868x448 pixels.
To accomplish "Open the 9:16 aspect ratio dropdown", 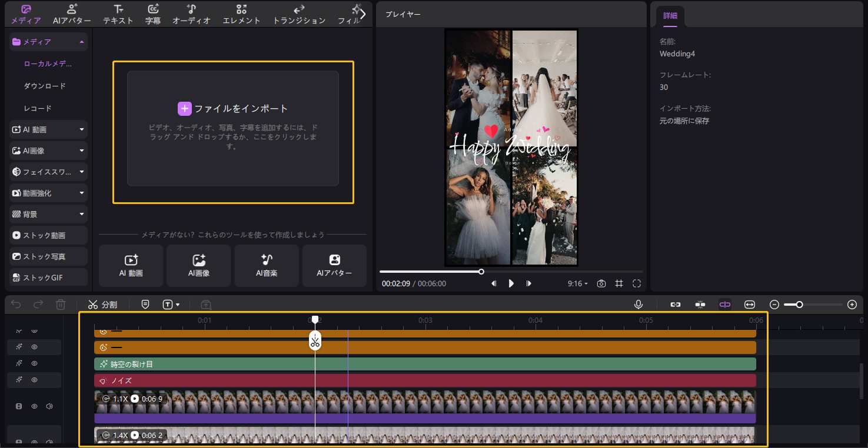I will point(577,283).
